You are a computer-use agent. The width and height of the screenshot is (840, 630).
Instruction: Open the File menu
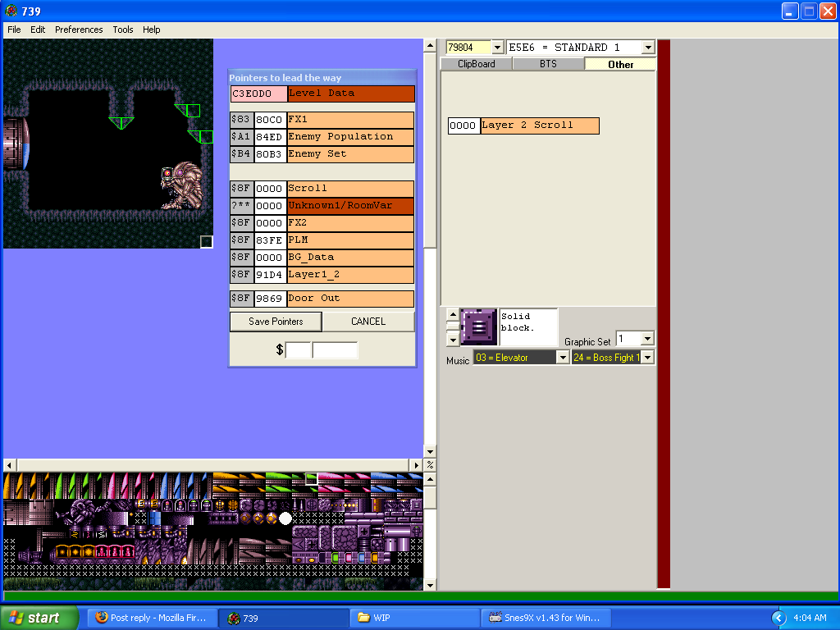[14, 30]
